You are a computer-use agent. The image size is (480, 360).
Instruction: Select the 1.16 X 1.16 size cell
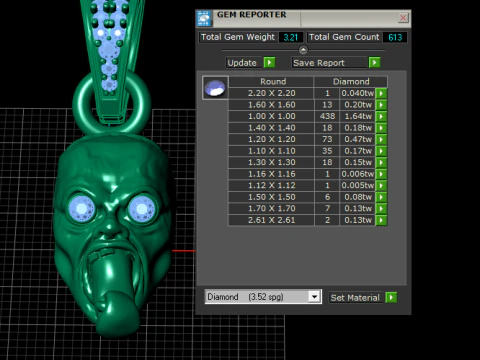(271, 174)
